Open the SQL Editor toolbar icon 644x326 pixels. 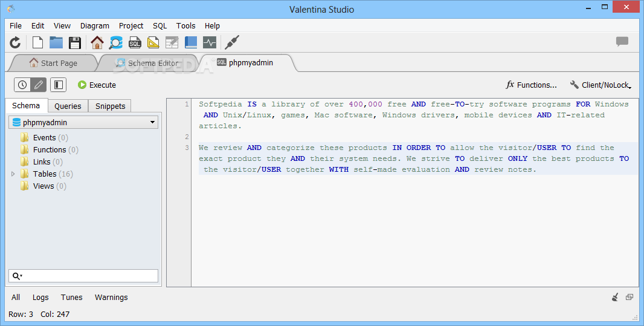click(x=135, y=42)
